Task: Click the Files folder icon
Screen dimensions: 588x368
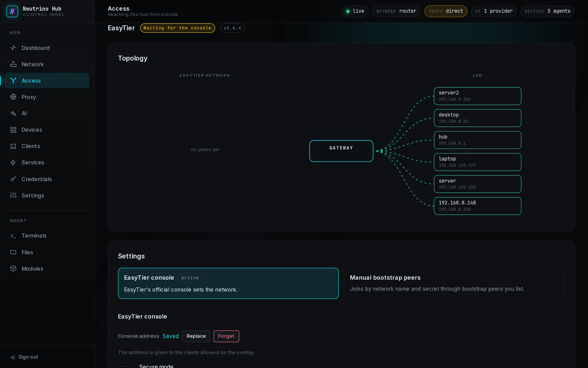Action: pyautogui.click(x=13, y=252)
